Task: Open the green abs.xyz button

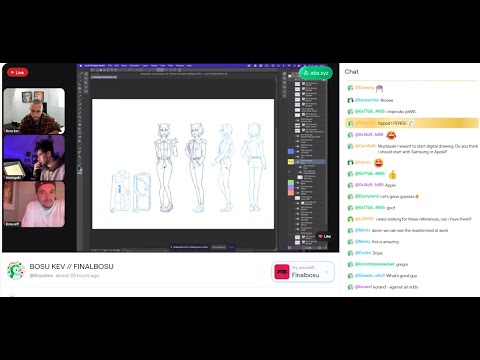Action: click(x=316, y=73)
